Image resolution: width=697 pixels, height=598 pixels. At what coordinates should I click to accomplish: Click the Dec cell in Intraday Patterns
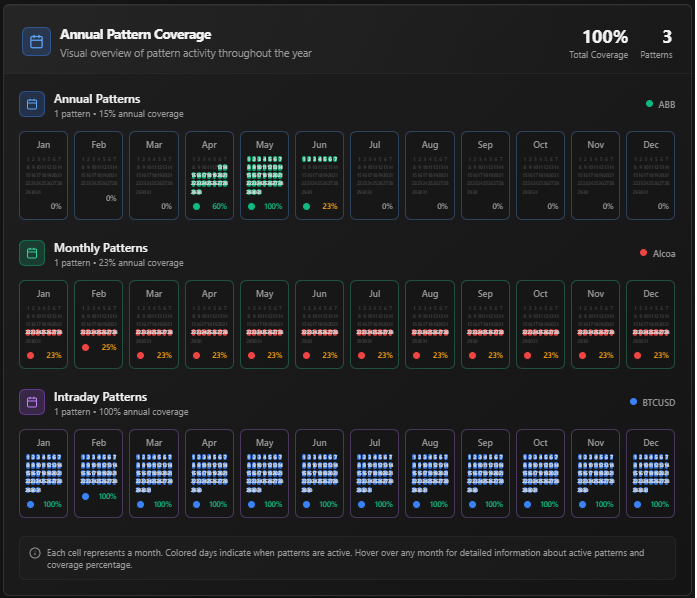[651, 473]
